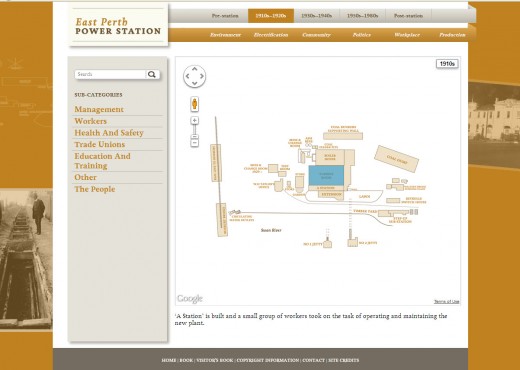Zoom in with the plus button
This screenshot has width=520, height=370.
click(195, 120)
